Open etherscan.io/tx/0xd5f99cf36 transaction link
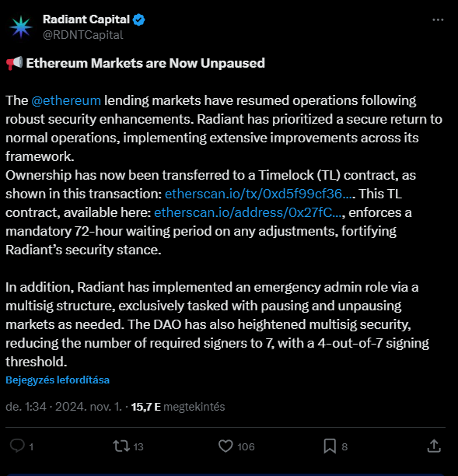Image resolution: width=458 pixels, height=476 pixels. 260,194
